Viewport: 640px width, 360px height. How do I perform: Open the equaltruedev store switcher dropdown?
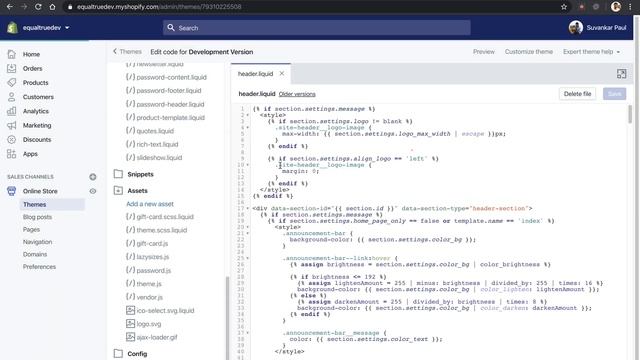[x=46, y=28]
